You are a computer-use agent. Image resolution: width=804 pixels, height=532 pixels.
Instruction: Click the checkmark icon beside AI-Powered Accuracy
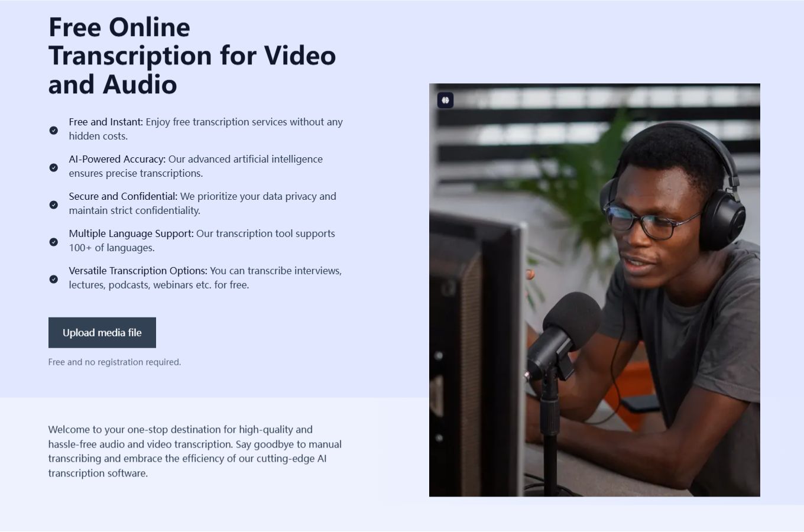(54, 167)
